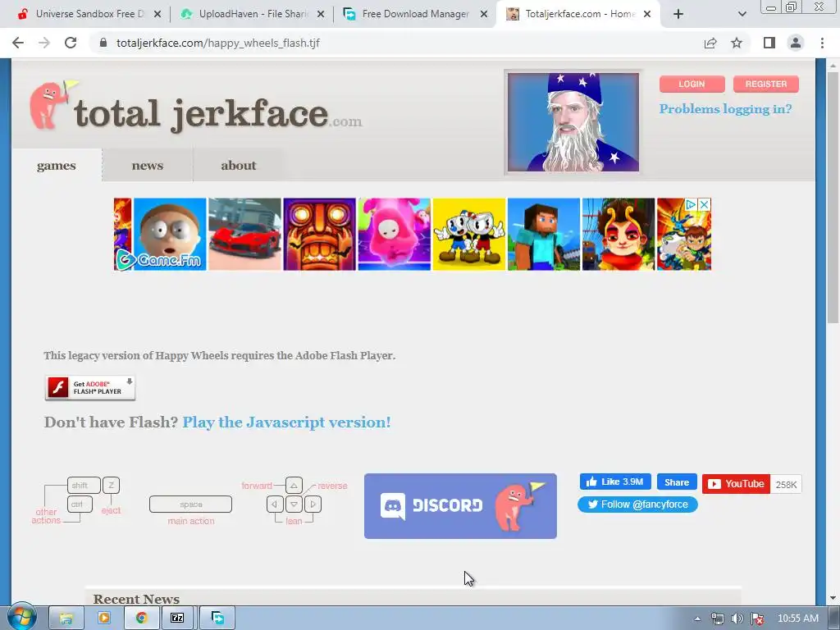
Task: Open the about navigation tab
Action: click(239, 166)
